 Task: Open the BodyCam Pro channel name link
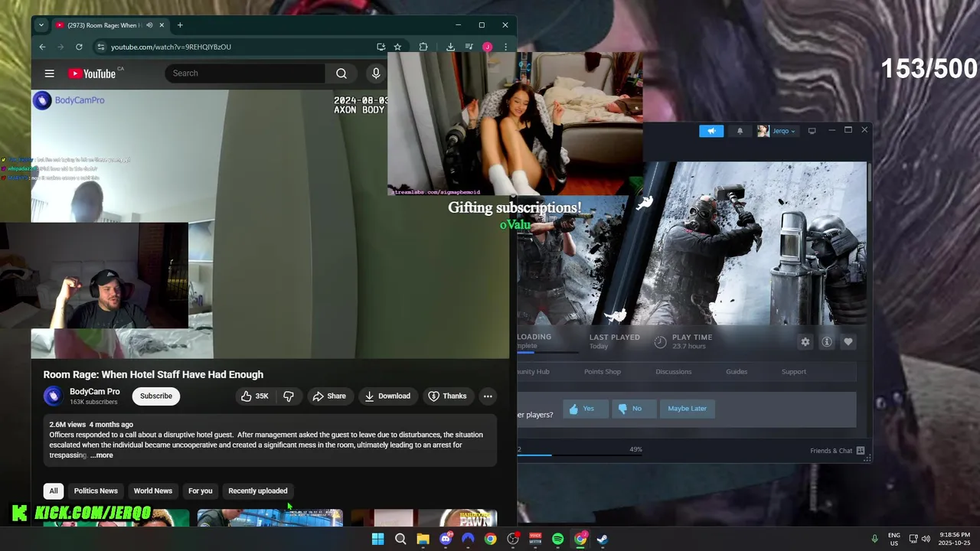click(x=94, y=391)
